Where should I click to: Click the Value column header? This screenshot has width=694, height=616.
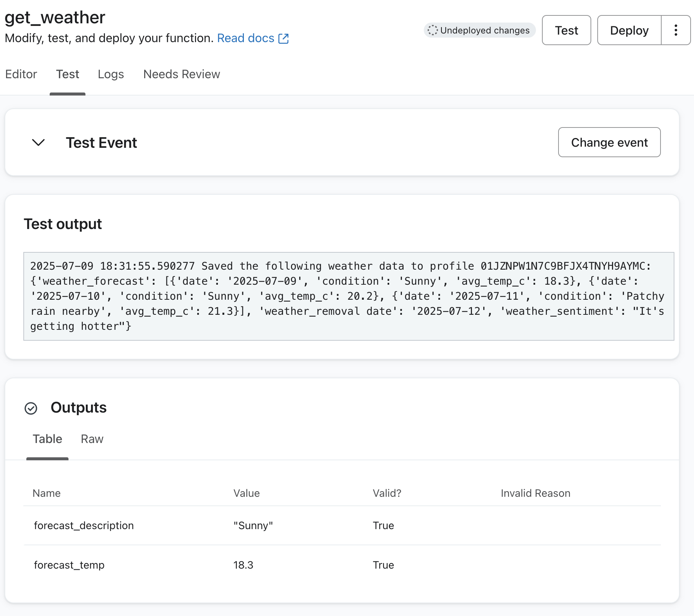(247, 493)
